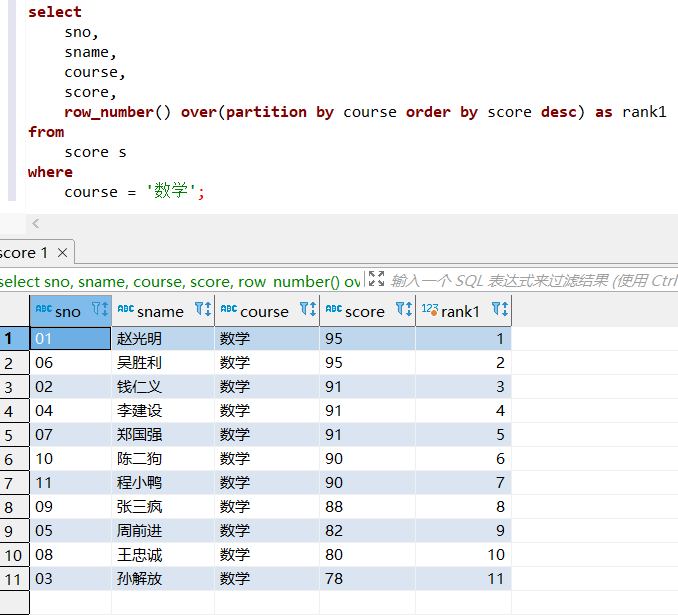This screenshot has width=678, height=615.
Task: Click the score cell showing 88
Action: [368, 507]
